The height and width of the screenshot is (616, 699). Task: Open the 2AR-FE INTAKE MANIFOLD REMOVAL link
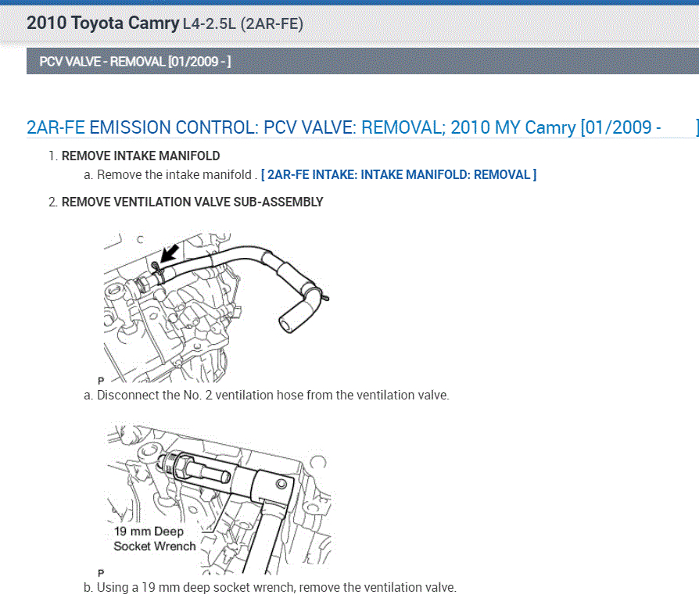click(x=399, y=175)
